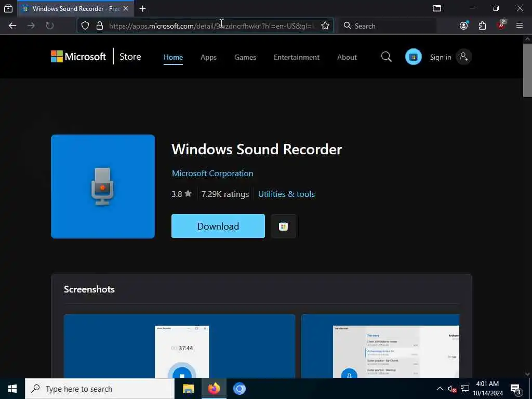Click the Screenshots section heading
The width and height of the screenshot is (532, 399).
[x=89, y=289]
